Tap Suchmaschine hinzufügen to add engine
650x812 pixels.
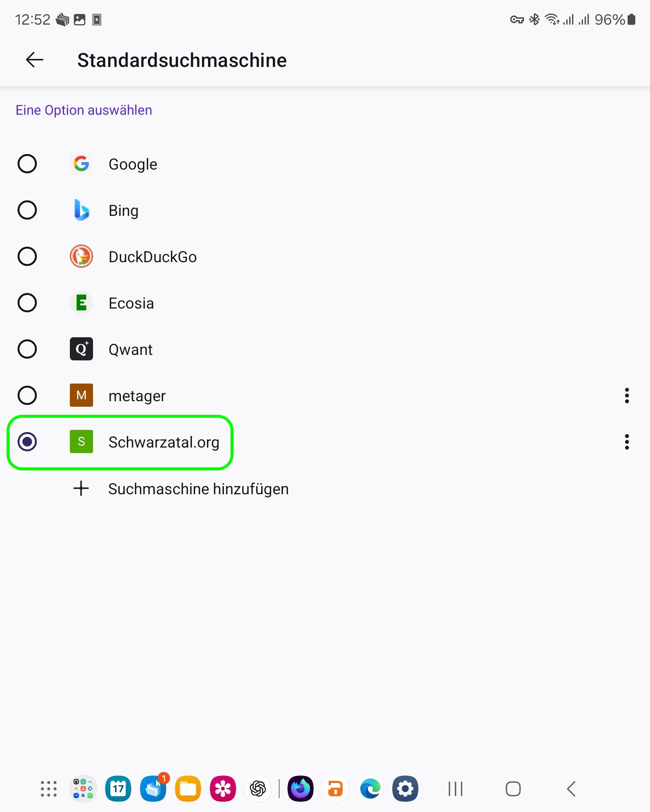pyautogui.click(x=198, y=489)
